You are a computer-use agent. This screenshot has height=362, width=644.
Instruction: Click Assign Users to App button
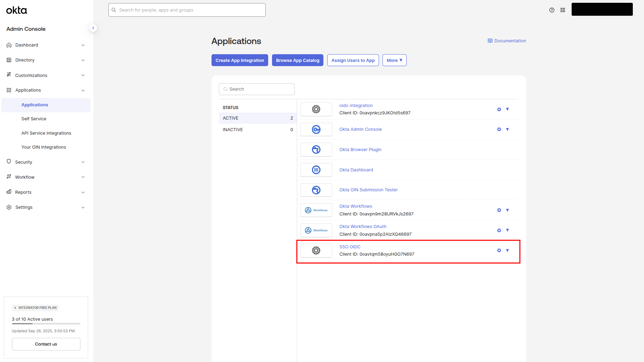pos(353,60)
